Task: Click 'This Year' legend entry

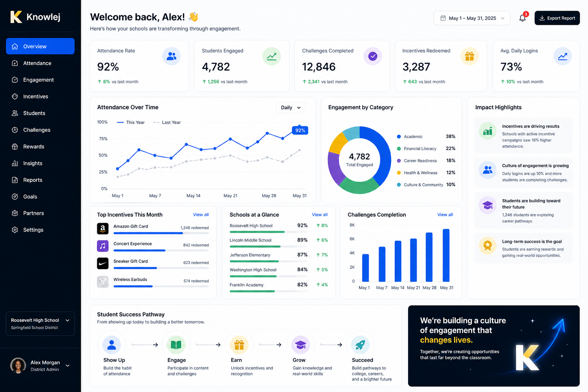Action: 131,122
